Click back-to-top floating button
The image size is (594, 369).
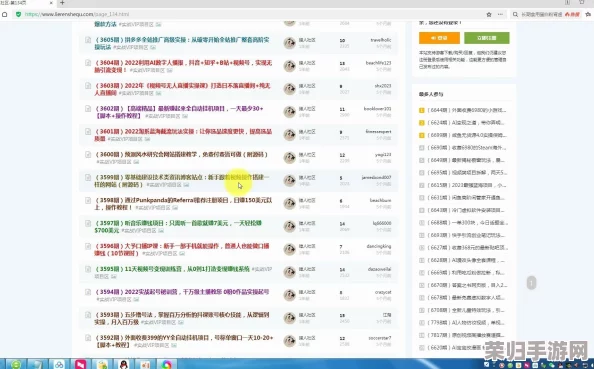[531, 283]
